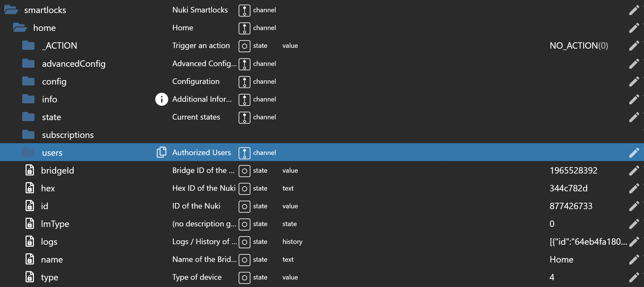Expand the advancedConfig folder
The width and height of the screenshot is (644, 287).
(28, 64)
